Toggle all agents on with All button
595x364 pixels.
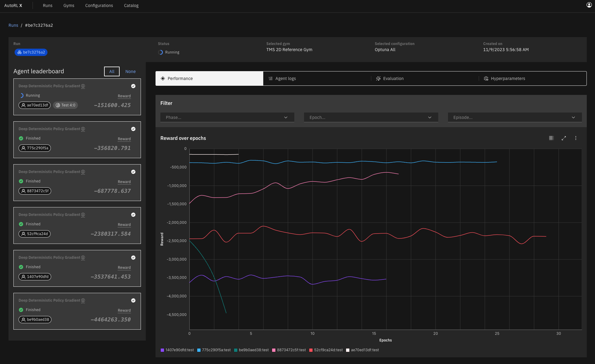click(111, 71)
